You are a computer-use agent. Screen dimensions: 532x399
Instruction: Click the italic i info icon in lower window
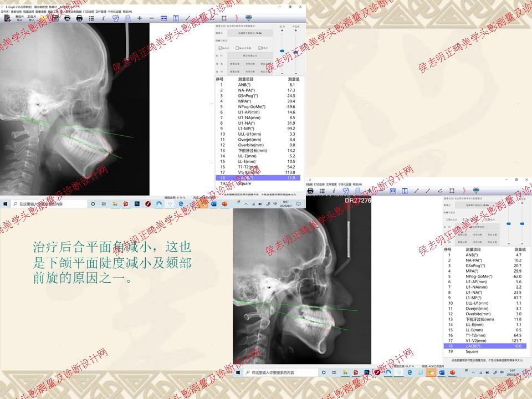pos(334,191)
